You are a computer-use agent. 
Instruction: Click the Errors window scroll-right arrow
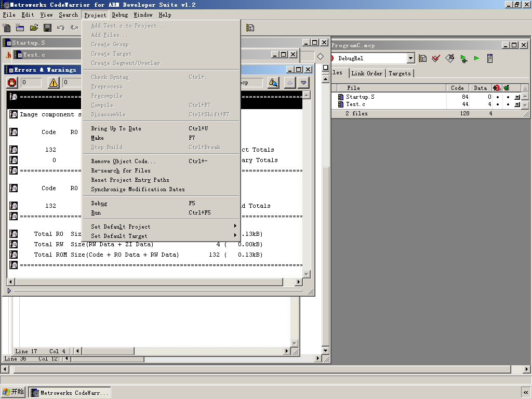pyautogui.click(x=299, y=282)
